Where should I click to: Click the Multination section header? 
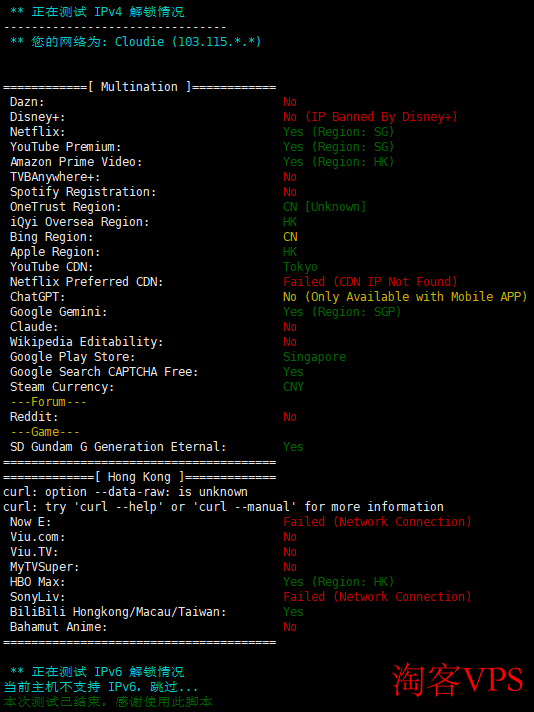pyautogui.click(x=139, y=87)
